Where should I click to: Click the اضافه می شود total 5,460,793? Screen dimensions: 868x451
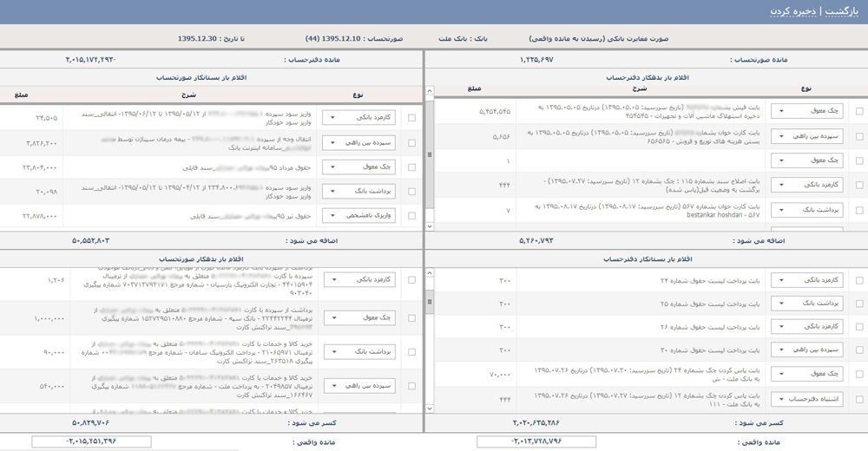pyautogui.click(x=536, y=241)
